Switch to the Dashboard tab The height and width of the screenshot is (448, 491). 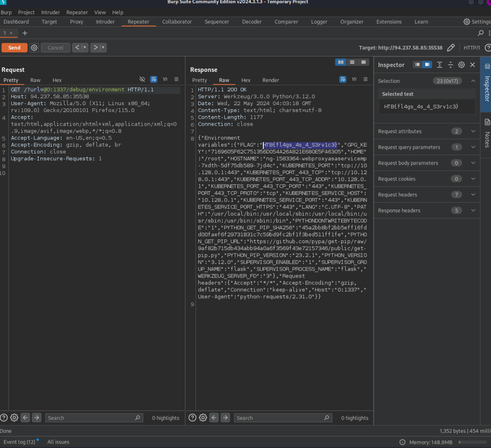[x=16, y=22]
